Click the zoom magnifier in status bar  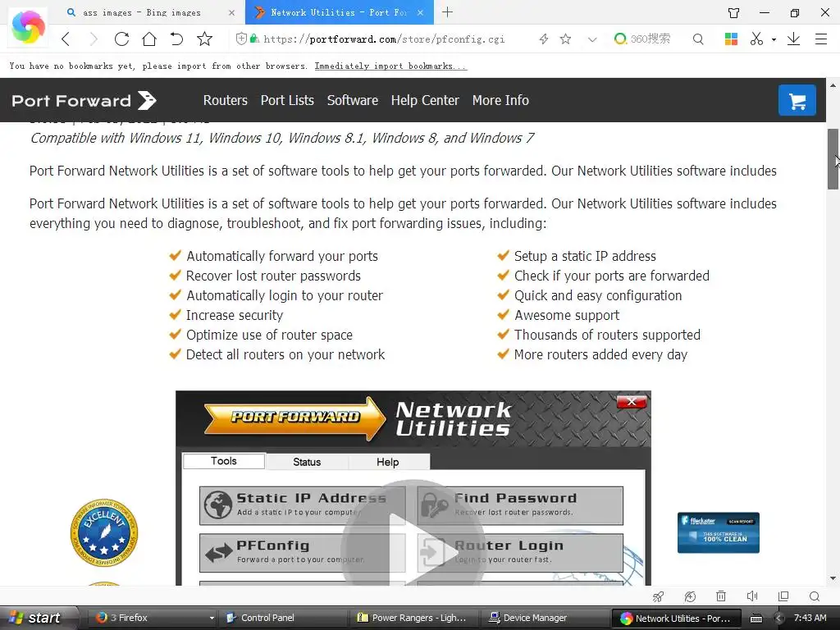pos(815,596)
